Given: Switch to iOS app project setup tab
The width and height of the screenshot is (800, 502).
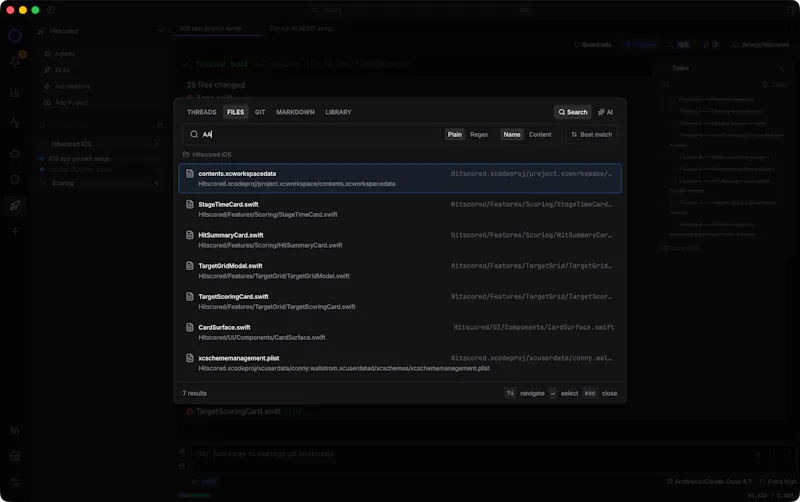Looking at the screenshot, I should tap(211, 29).
